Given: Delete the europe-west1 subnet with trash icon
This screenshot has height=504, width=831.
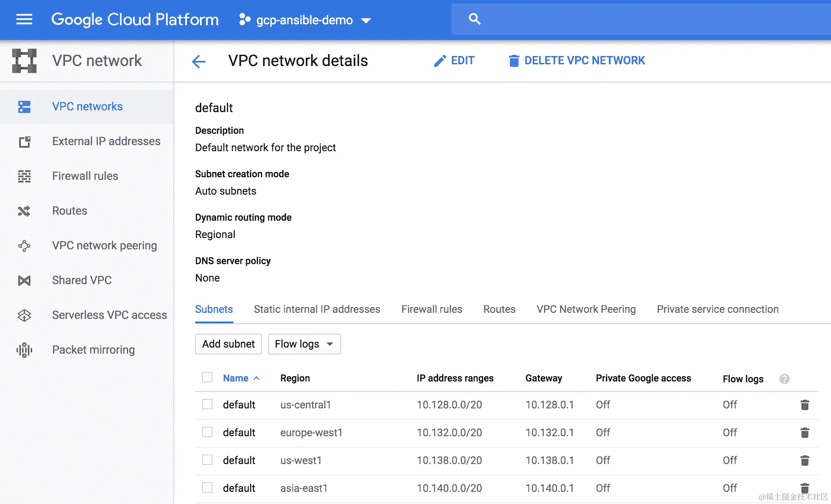Looking at the screenshot, I should click(x=804, y=433).
